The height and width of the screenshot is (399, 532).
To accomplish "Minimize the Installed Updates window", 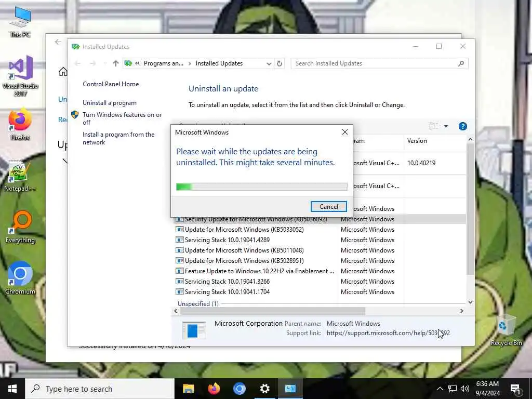I will click(x=415, y=46).
